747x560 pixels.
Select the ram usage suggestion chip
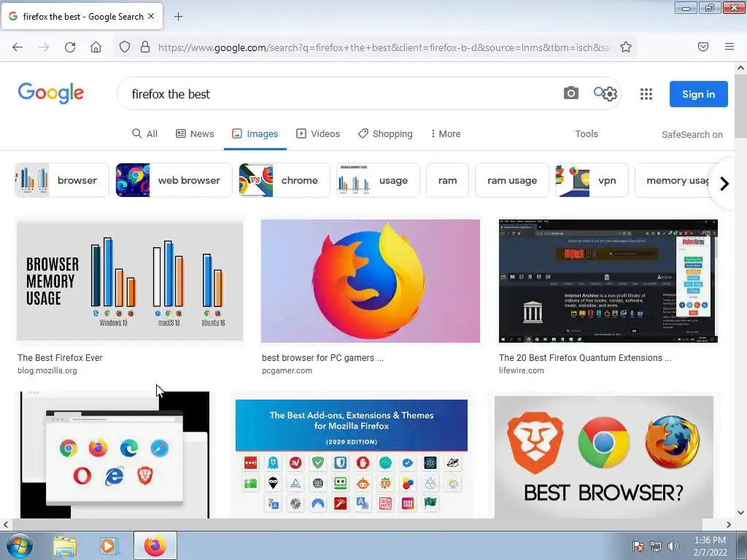[512, 180]
